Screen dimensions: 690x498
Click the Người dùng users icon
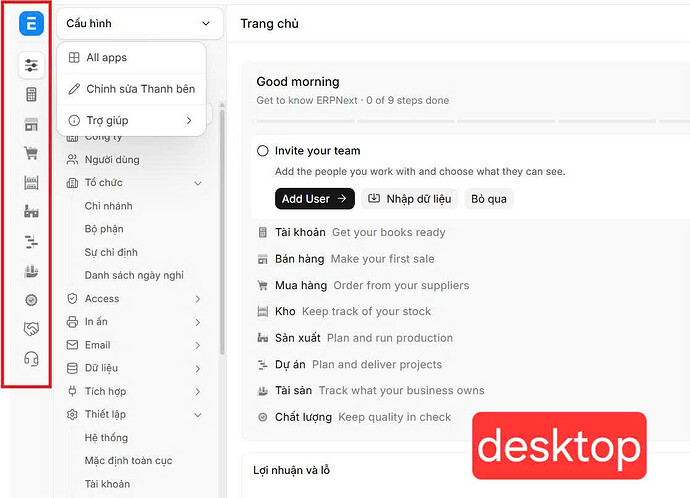click(x=72, y=159)
